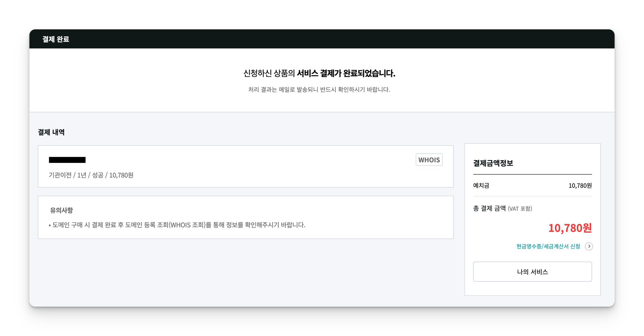644x336 pixels.
Task: Click the (VAT 포함) text
Action: (520, 209)
